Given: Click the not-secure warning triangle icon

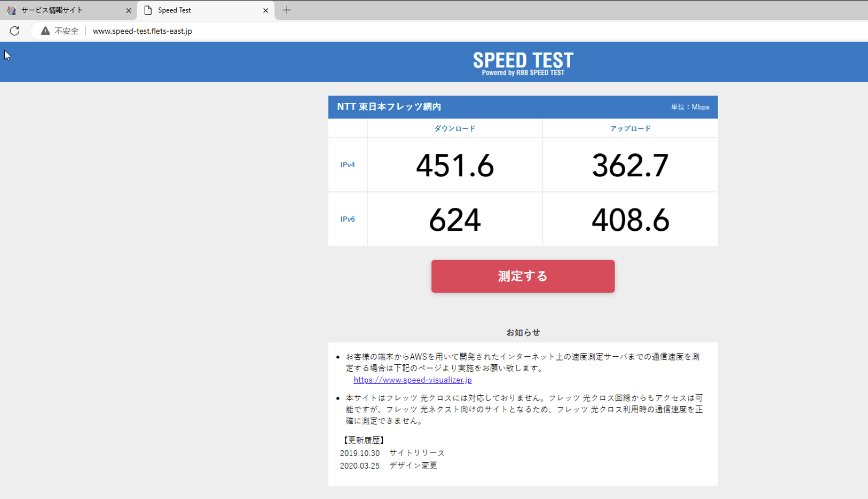Looking at the screenshot, I should pos(45,31).
